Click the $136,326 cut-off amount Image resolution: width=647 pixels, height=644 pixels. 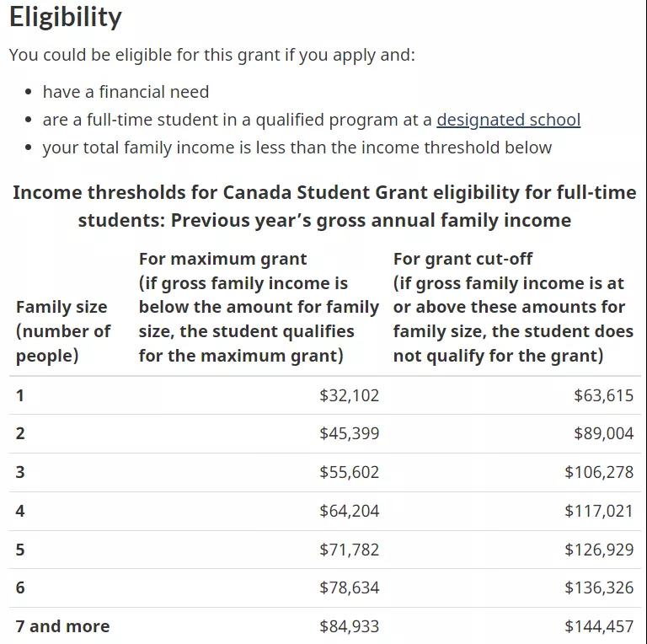tap(598, 588)
